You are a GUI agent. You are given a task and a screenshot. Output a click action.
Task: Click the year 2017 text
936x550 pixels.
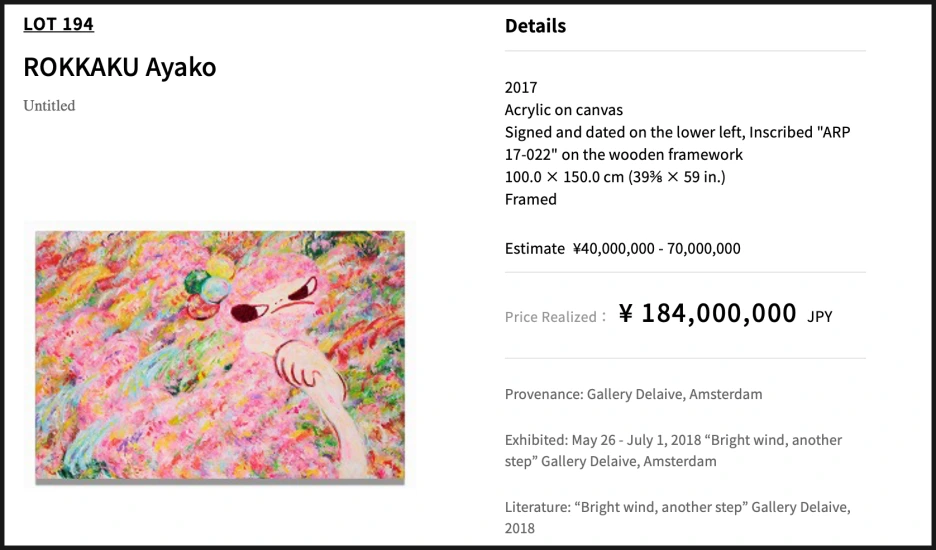(521, 88)
